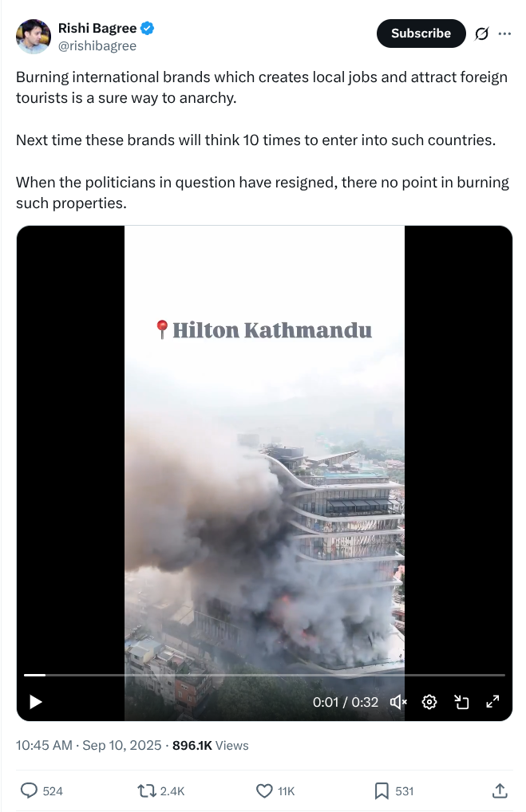Unmute the video sound
Viewport: 526px width, 812px height.
(398, 702)
